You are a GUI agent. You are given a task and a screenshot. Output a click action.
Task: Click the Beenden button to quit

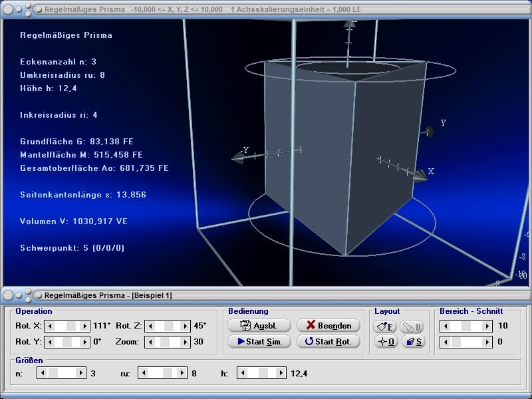pyautogui.click(x=328, y=325)
